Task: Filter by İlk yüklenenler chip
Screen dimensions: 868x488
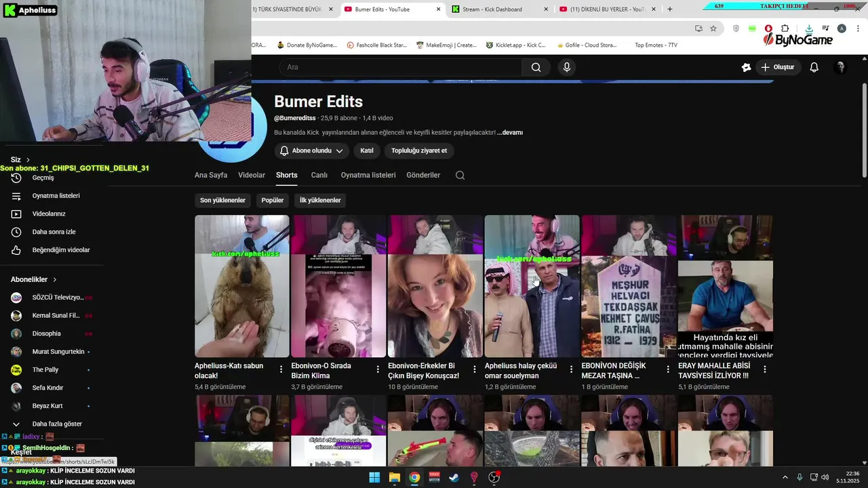Action: tap(320, 200)
